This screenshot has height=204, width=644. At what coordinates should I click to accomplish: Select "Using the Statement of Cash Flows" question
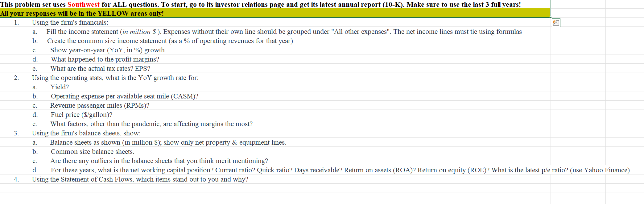pos(140,179)
